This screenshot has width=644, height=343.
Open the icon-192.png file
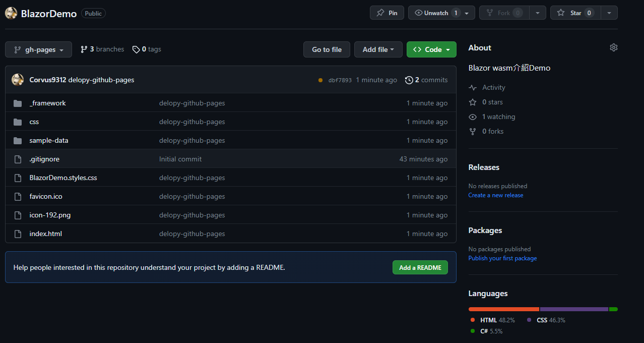50,215
